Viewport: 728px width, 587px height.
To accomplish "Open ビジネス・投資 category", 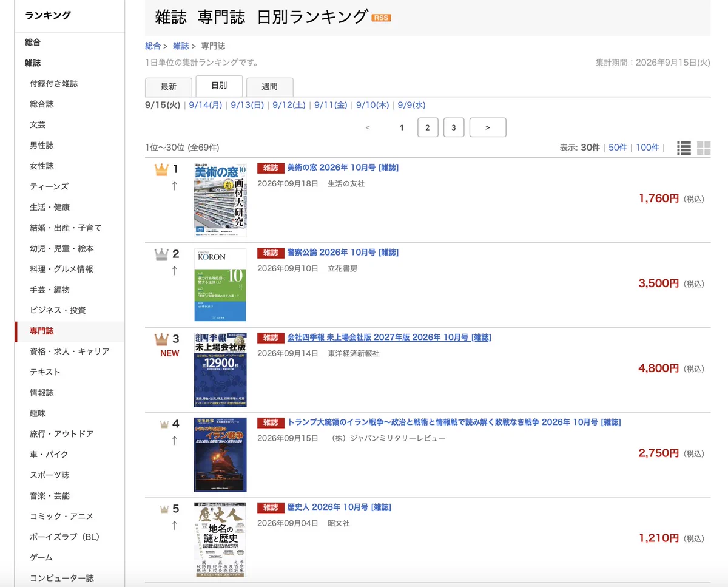I will pos(58,311).
